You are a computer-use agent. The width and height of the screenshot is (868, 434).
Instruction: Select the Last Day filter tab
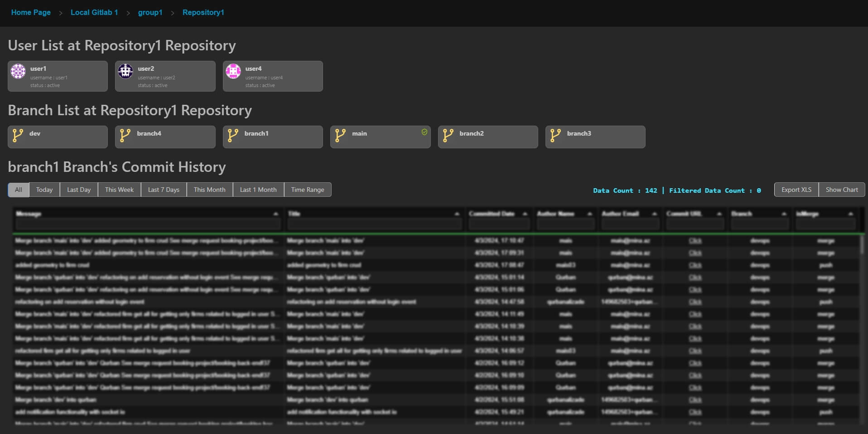pos(79,190)
